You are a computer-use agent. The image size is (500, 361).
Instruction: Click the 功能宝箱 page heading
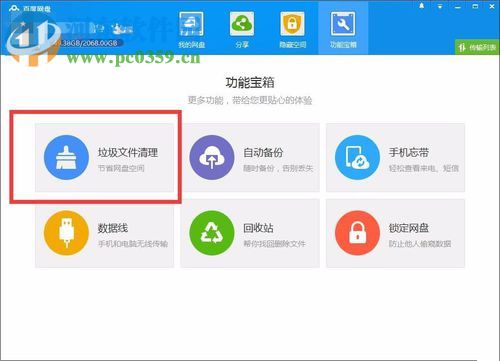click(x=250, y=82)
